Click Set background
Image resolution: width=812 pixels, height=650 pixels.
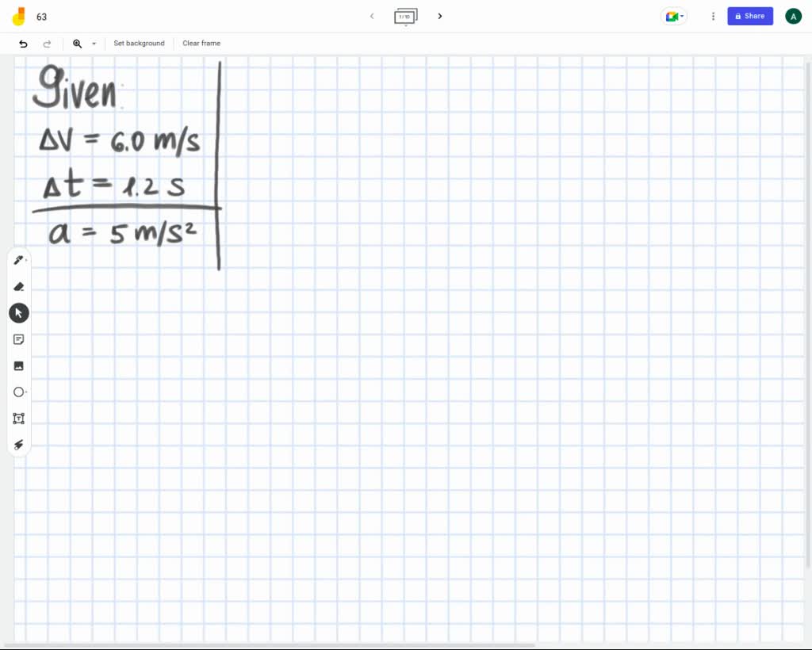(x=139, y=44)
